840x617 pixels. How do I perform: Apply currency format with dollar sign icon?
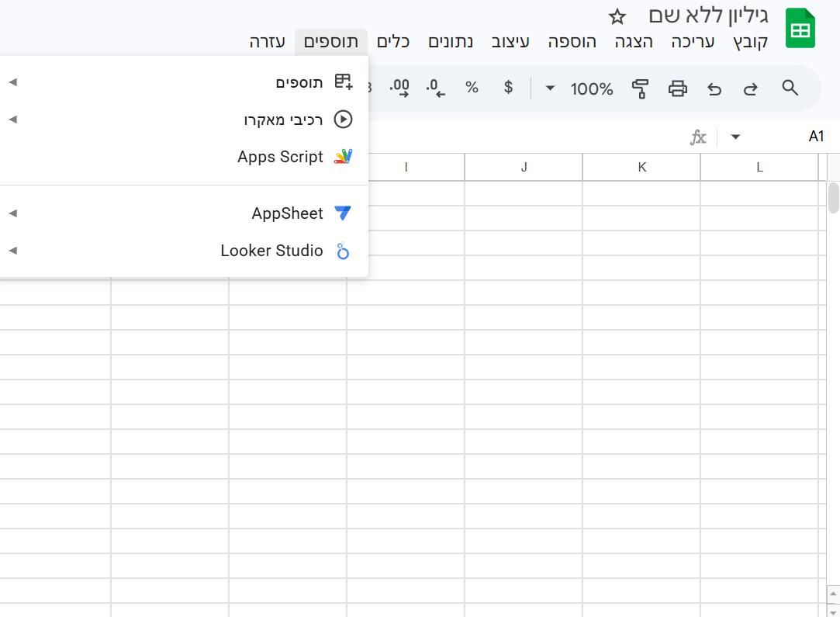coord(508,88)
